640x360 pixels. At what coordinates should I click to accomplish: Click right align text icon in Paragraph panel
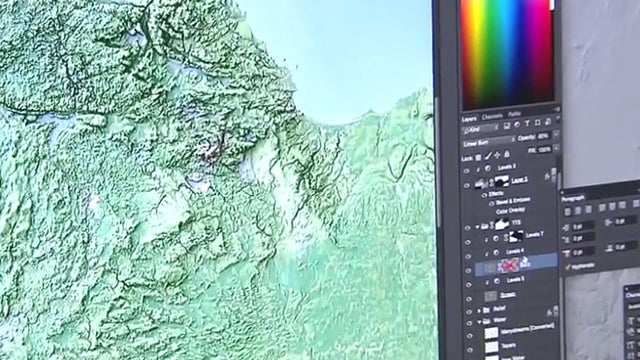coord(588,209)
